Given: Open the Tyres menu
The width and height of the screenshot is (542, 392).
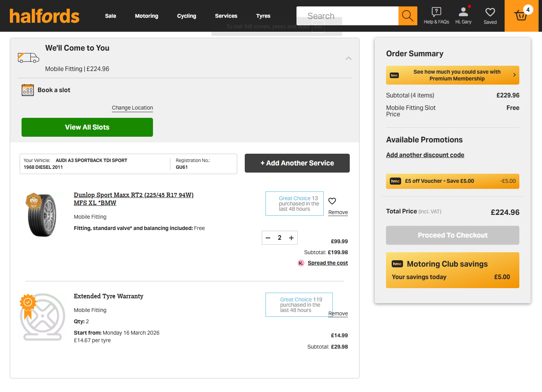Looking at the screenshot, I should coord(263,16).
